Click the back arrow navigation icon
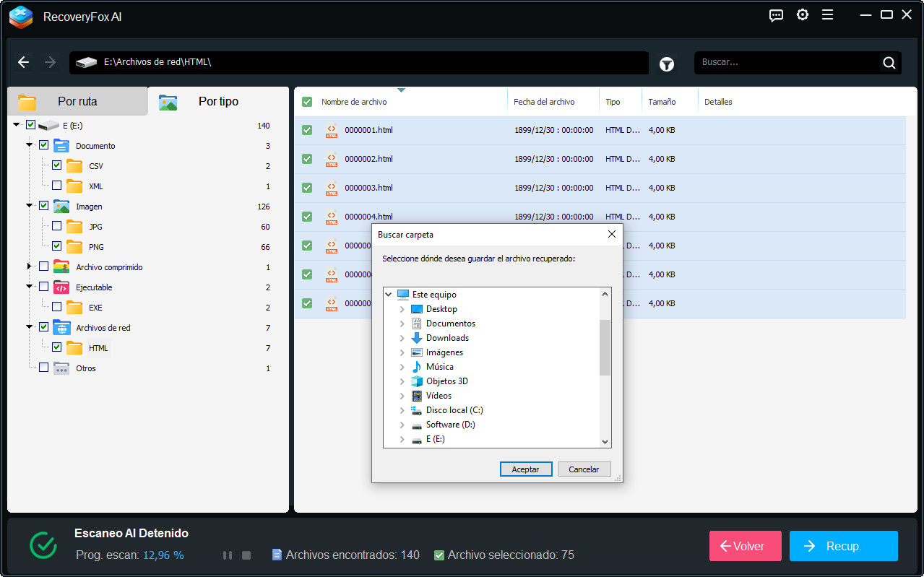Image resolution: width=924 pixels, height=577 pixels. click(x=23, y=62)
